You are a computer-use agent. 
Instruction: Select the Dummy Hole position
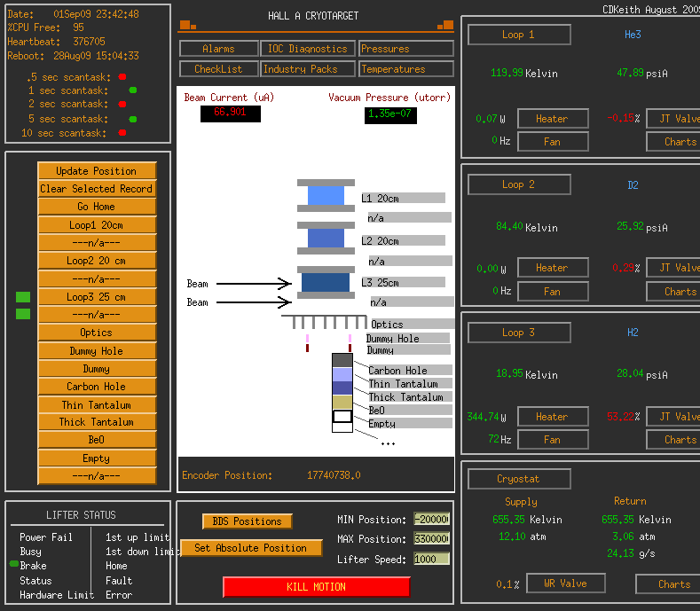point(97,351)
